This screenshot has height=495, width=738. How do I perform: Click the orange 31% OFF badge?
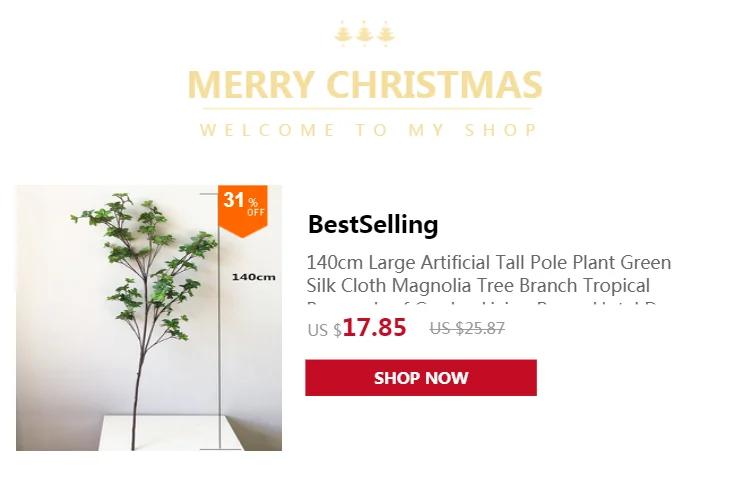[243, 210]
